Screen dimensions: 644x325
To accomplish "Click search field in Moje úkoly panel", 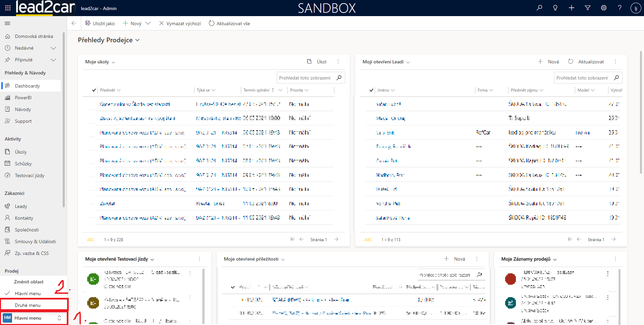I will 305,78.
